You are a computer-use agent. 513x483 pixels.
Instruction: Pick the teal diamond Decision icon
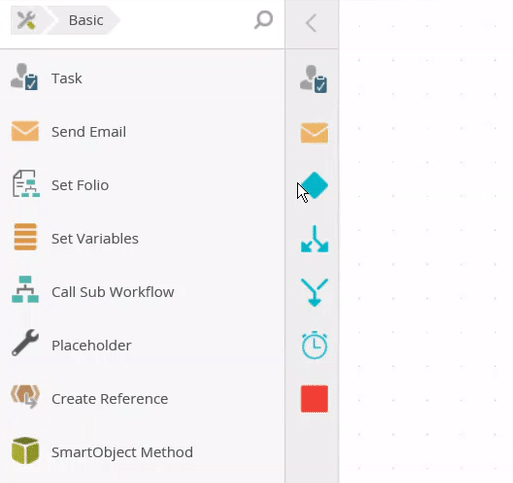315,185
